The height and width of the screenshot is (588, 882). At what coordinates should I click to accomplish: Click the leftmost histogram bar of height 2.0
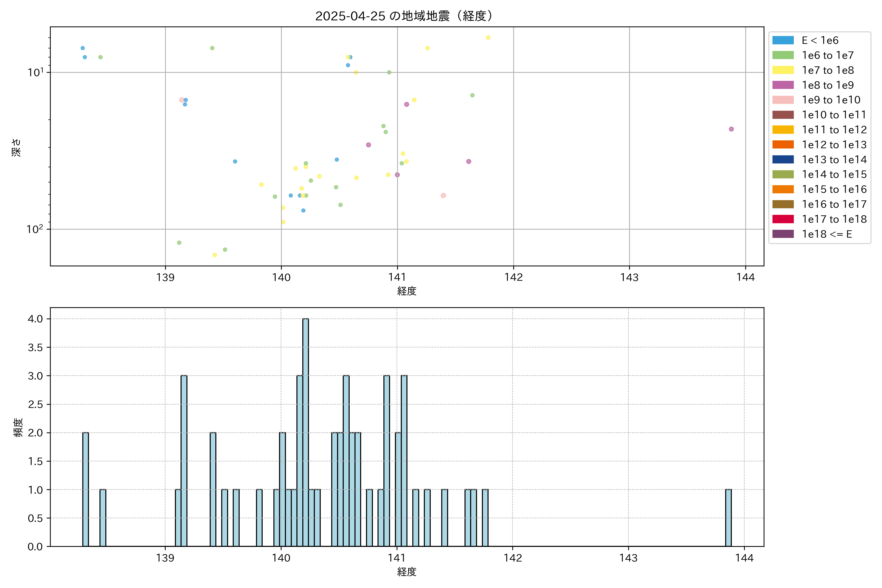pos(86,489)
